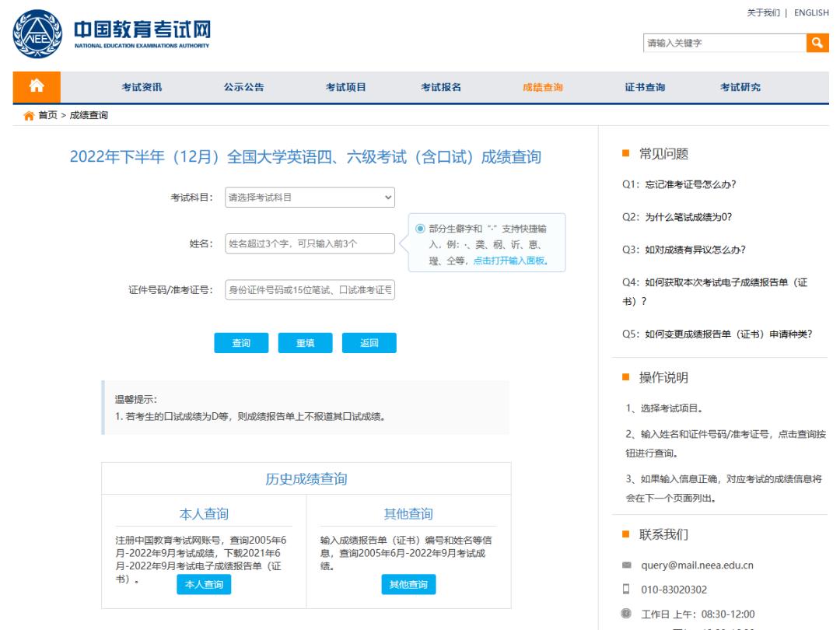Click 首页 in the breadcrumb
The width and height of the screenshot is (840, 630).
(x=47, y=115)
